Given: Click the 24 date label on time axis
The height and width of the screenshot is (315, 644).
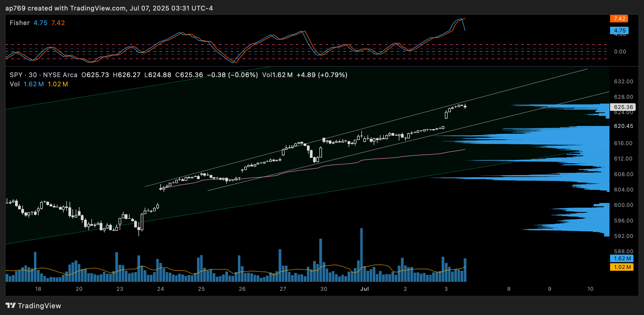Looking at the screenshot, I should tap(161, 289).
